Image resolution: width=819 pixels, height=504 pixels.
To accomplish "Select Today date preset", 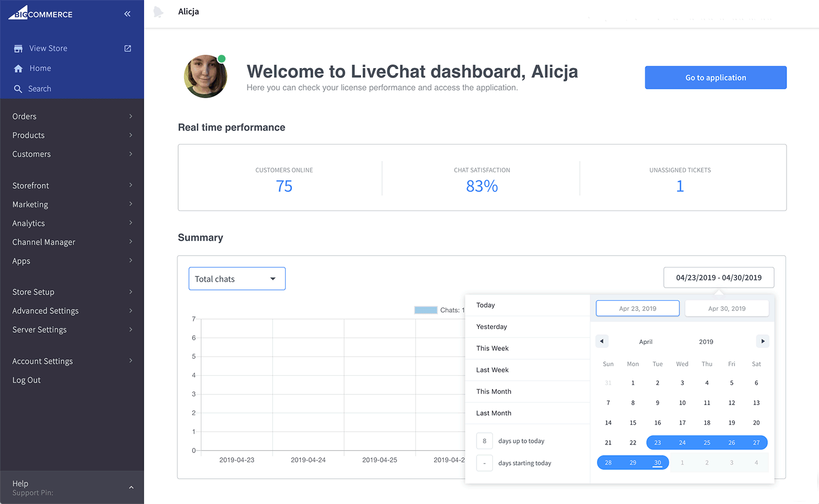I will 528,305.
